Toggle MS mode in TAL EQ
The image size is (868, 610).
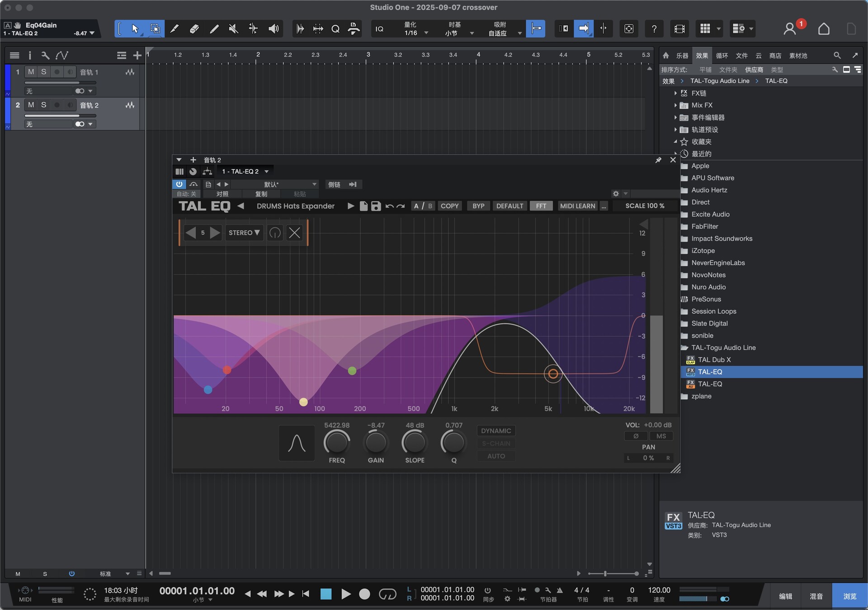661,436
